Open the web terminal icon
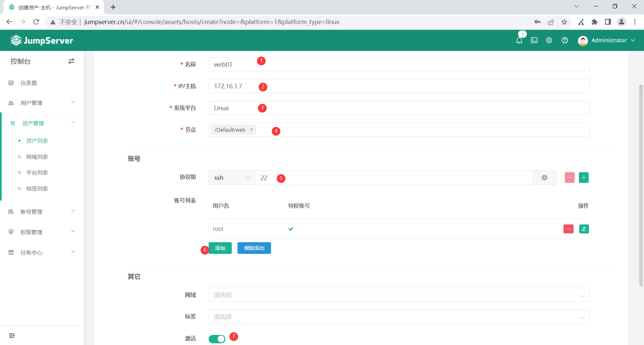This screenshot has width=644, height=345. (x=534, y=41)
